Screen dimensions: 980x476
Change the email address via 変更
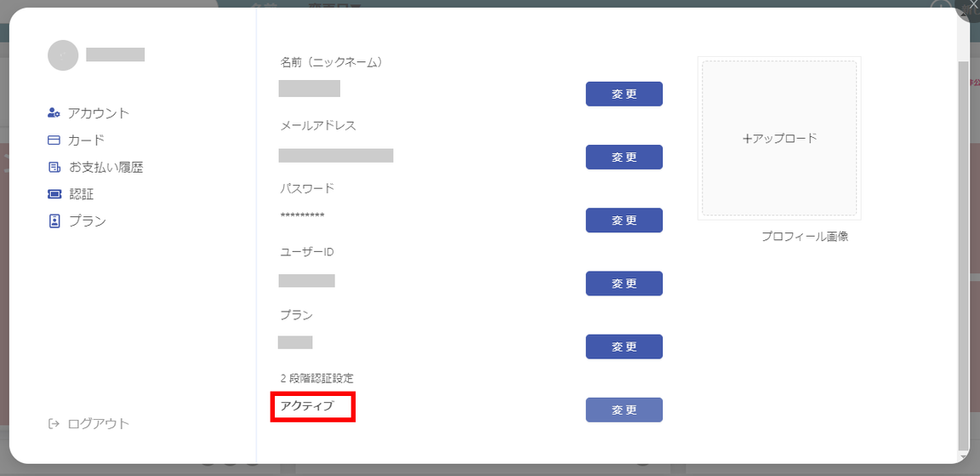[624, 157]
